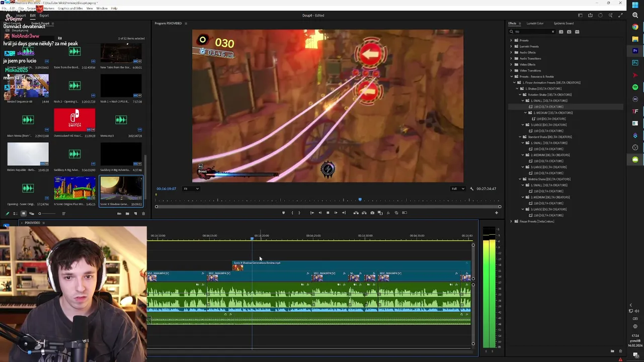
Task: Select Sonic X Shadow Generations timeline clip
Action: click(x=351, y=266)
